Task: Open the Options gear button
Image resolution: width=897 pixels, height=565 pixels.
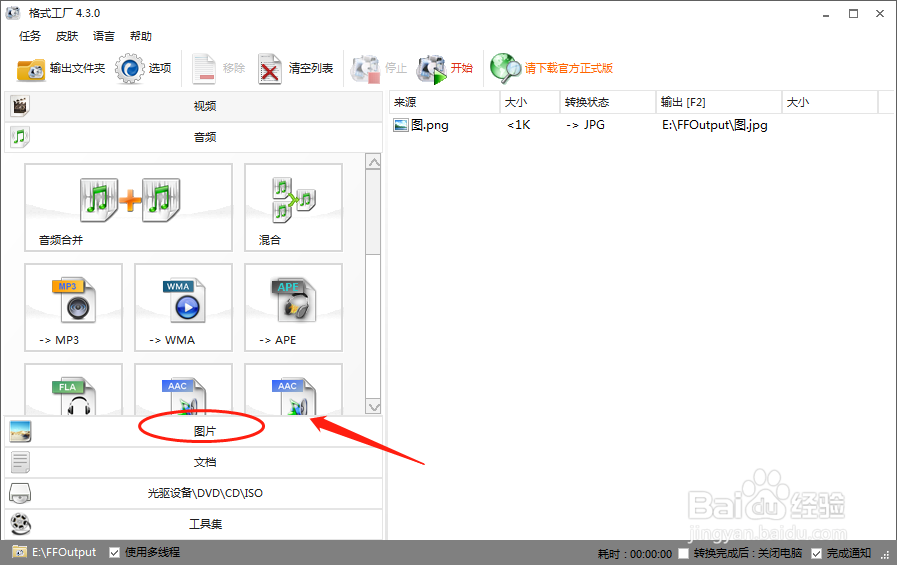Action: [143, 69]
